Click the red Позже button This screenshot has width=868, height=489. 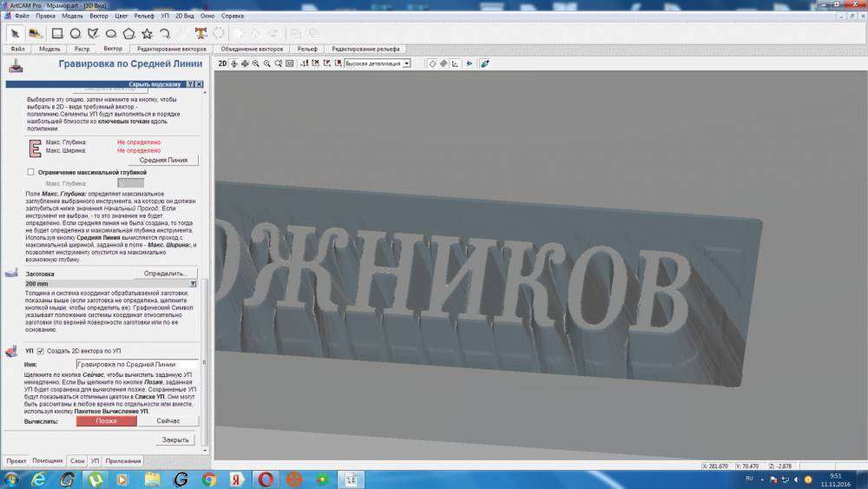point(107,420)
